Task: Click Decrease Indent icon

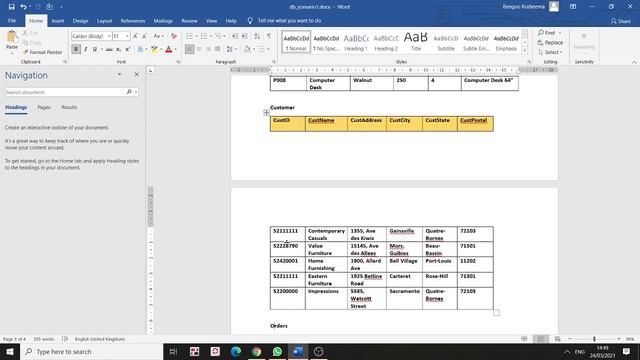Action: (x=235, y=36)
